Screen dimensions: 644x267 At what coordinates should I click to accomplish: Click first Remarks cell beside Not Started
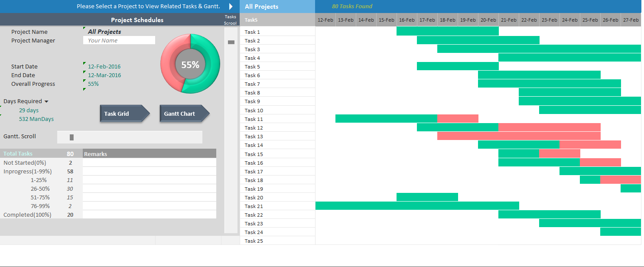[x=149, y=163]
